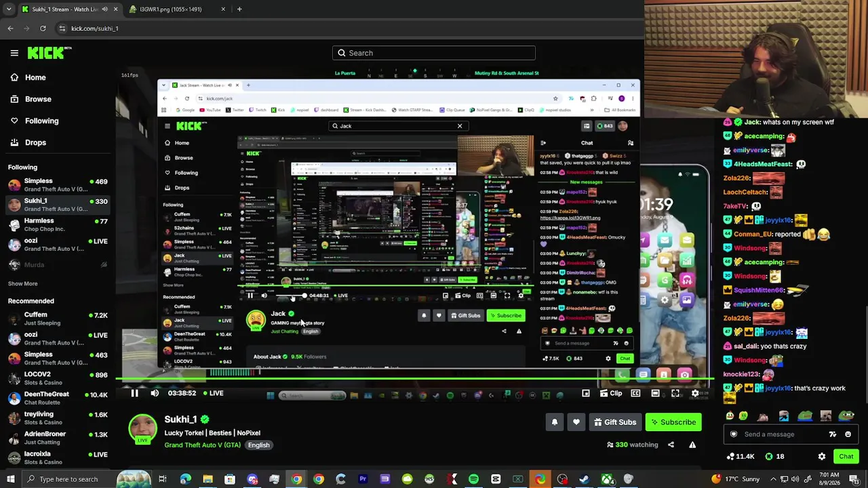Screen dimensions: 868x488
Task: Open Simpless channel in Following list
Action: pyautogui.click(x=58, y=185)
